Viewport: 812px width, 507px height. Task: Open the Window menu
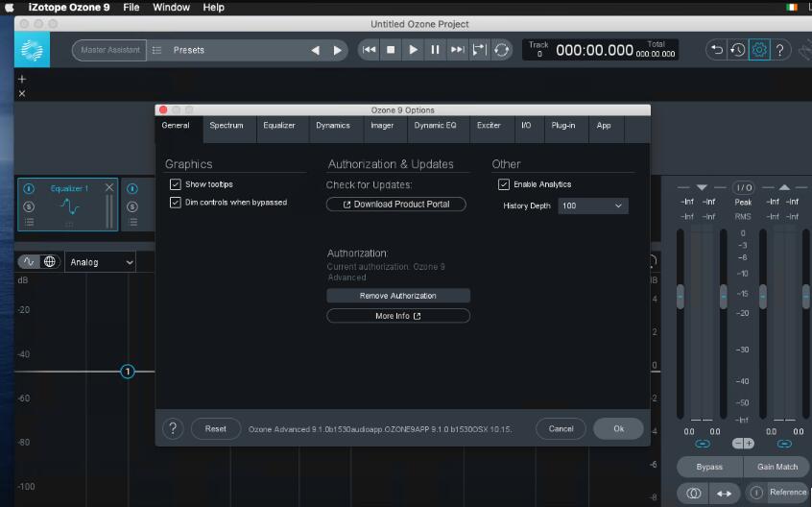(x=171, y=8)
